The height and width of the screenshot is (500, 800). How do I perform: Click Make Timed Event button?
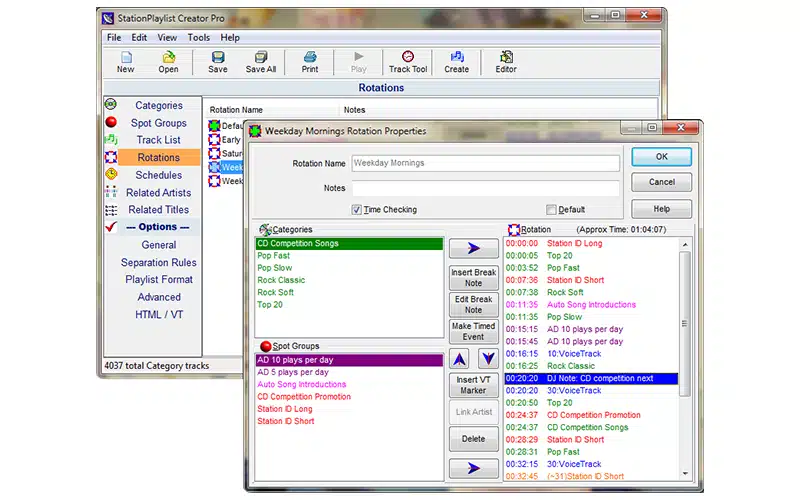tap(473, 331)
